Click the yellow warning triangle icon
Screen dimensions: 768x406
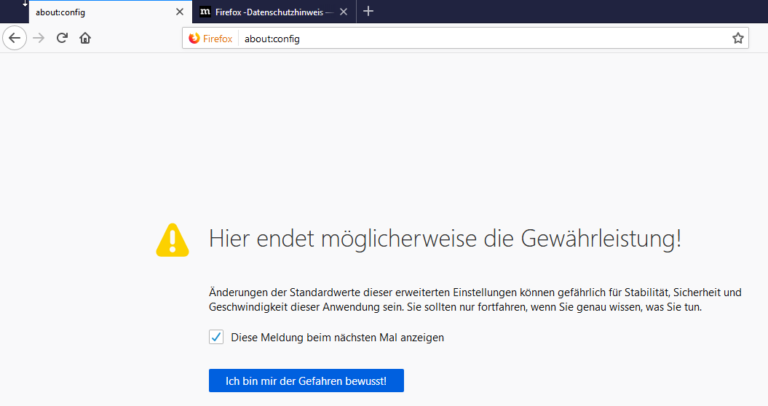tap(172, 240)
